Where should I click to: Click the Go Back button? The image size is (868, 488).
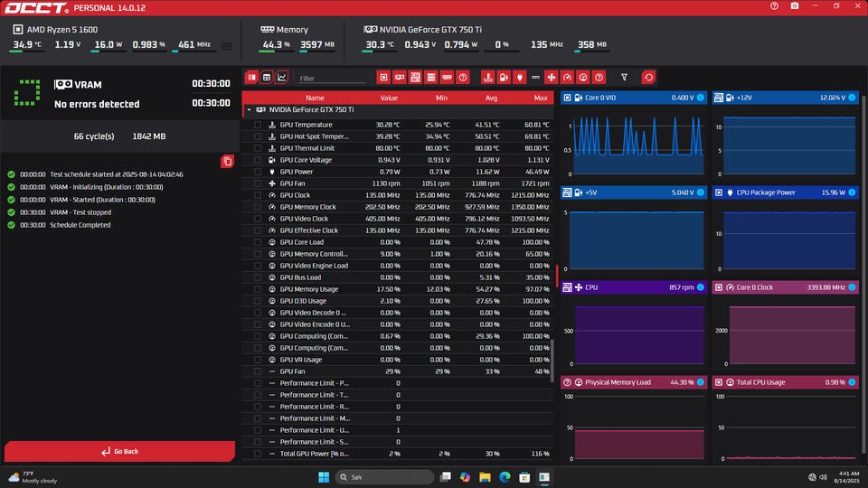pyautogui.click(x=119, y=451)
